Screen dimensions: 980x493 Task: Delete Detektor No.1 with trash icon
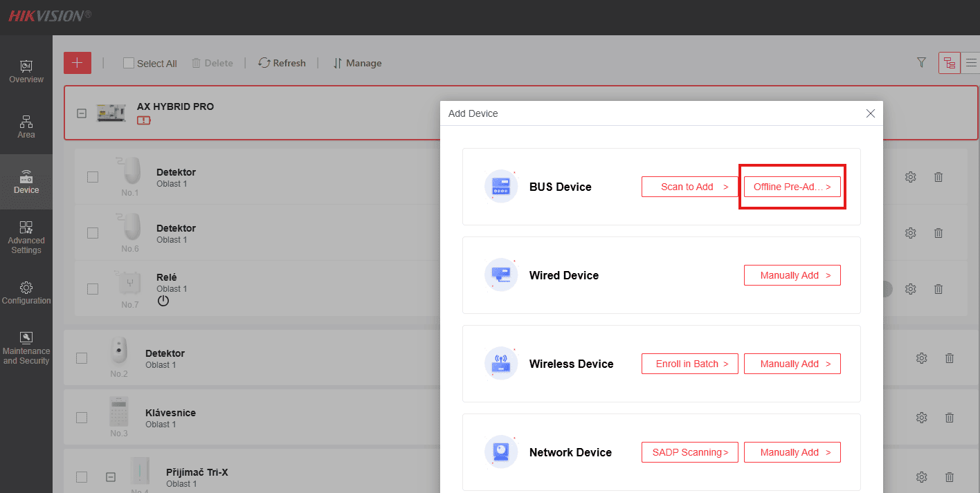(x=938, y=177)
